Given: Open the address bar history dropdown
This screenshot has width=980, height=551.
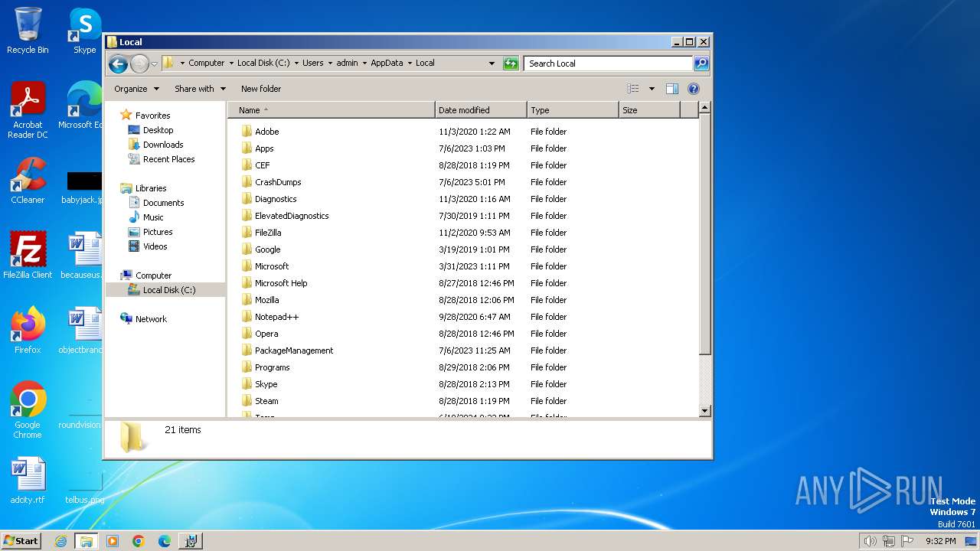Looking at the screenshot, I should tap(492, 64).
